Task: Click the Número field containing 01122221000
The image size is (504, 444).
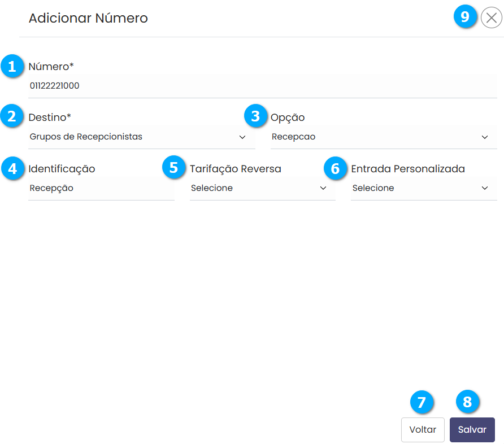Action: pos(262,86)
